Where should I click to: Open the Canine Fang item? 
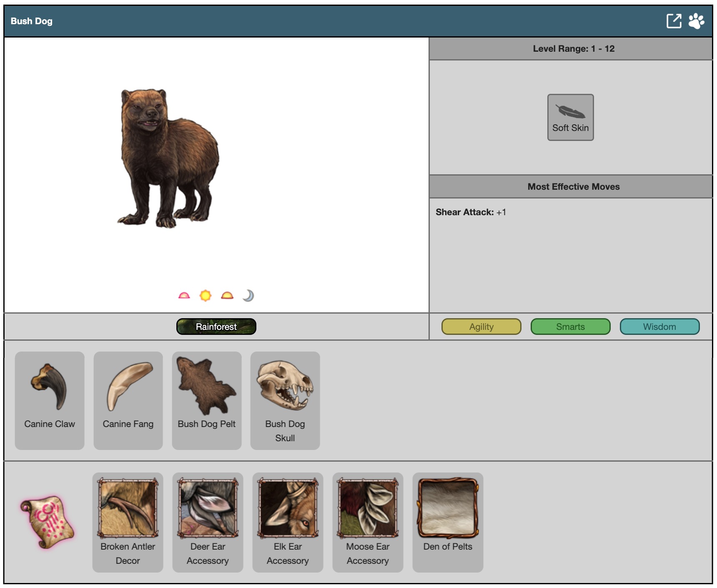tap(128, 400)
